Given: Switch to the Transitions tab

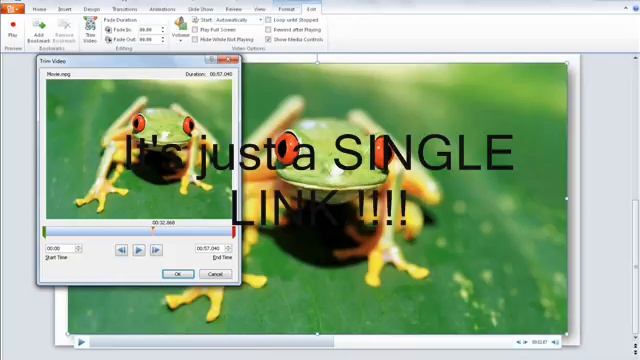Looking at the screenshot, I should (124, 9).
